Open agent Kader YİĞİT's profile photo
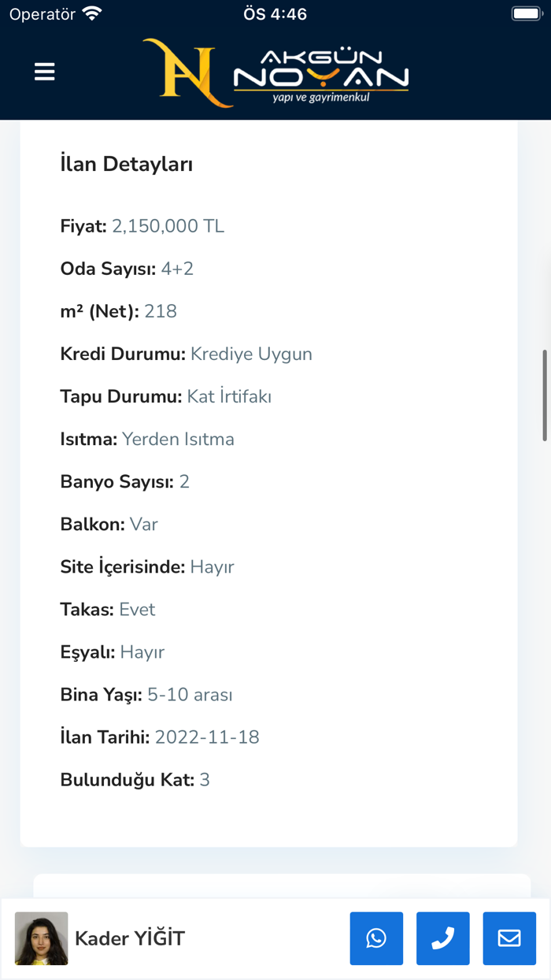 click(41, 938)
